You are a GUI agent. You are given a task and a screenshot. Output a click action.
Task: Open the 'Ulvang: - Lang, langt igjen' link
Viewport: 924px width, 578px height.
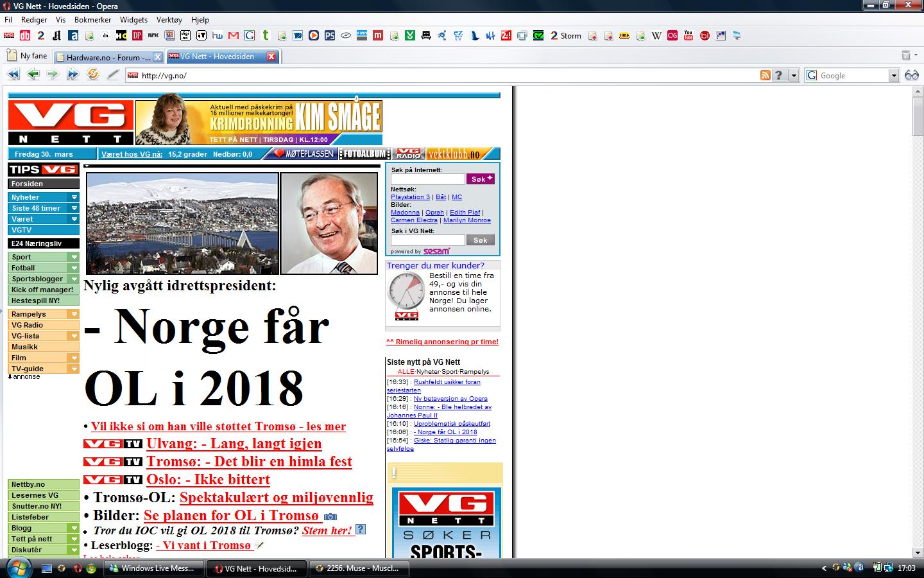234,444
